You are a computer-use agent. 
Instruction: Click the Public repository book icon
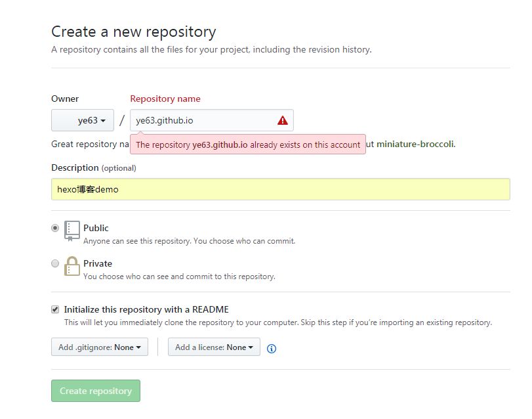coord(72,231)
